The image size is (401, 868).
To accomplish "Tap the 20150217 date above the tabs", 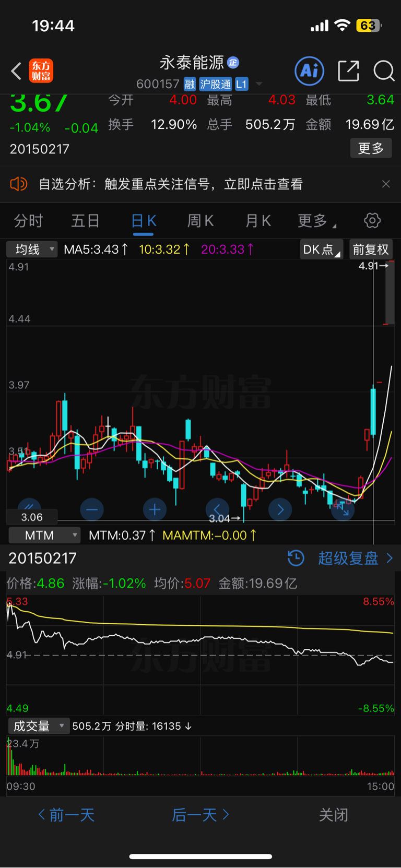I will [40, 149].
